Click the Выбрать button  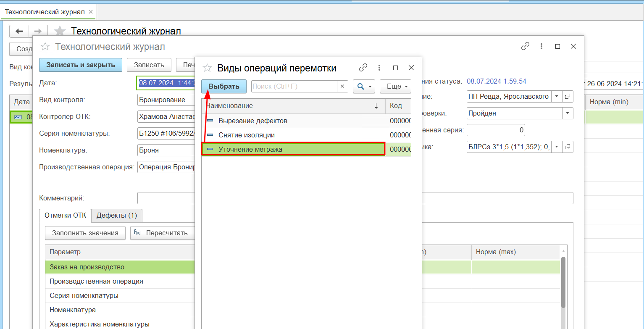tap(224, 87)
